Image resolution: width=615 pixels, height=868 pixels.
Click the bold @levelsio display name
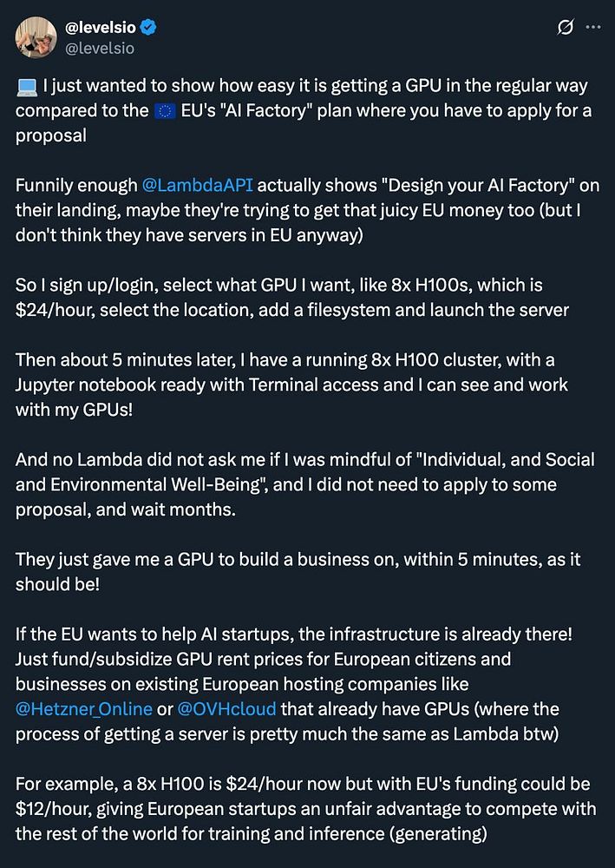[100, 26]
